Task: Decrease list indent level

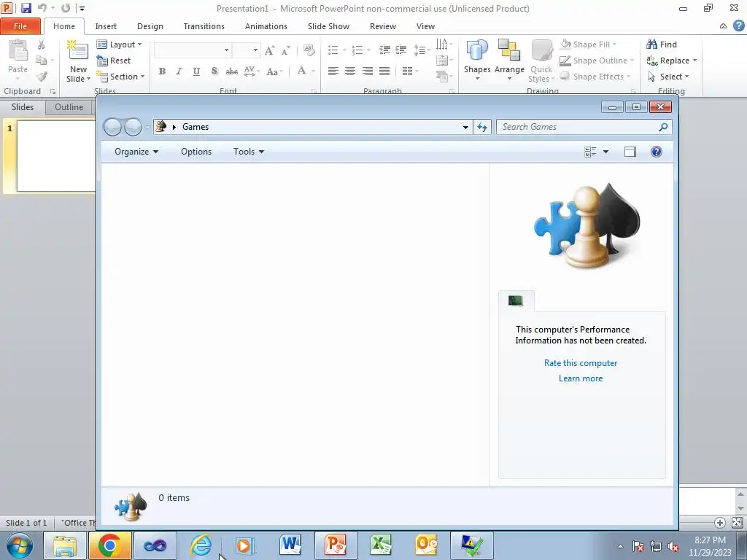Action: pyautogui.click(x=384, y=50)
